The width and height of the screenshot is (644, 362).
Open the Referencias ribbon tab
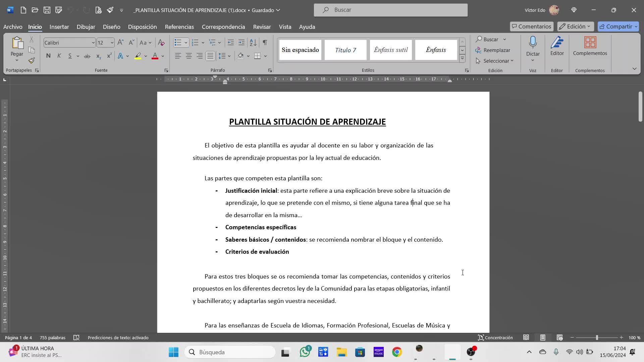[x=179, y=27]
